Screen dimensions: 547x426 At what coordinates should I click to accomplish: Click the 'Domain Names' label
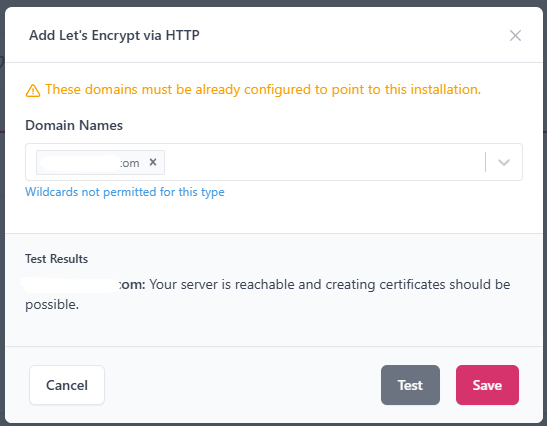(x=74, y=125)
